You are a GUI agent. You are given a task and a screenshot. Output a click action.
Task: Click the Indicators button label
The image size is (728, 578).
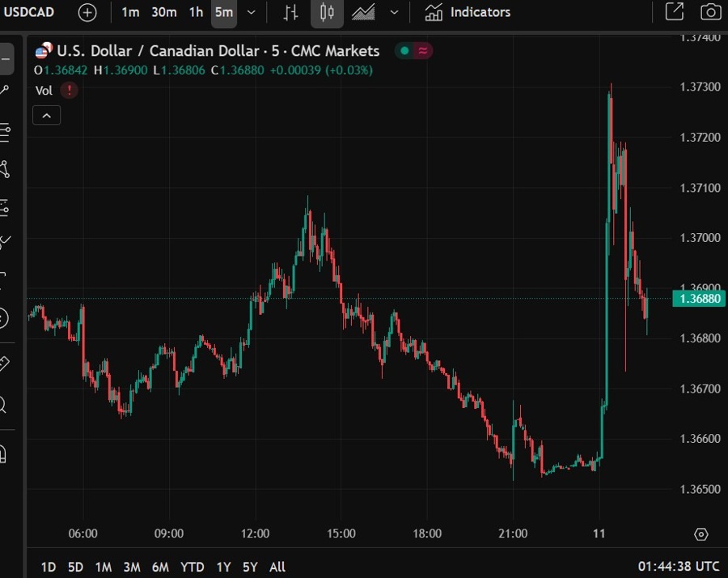480,12
